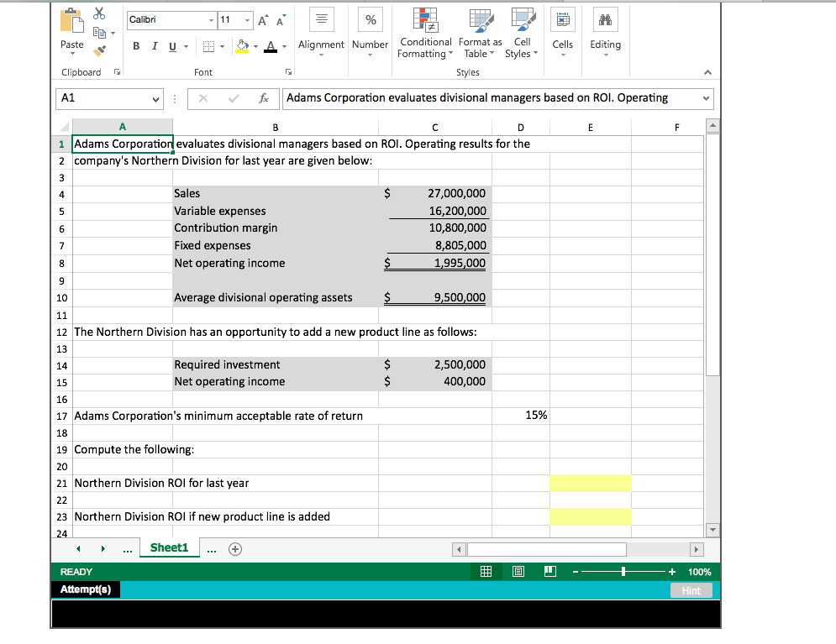The height and width of the screenshot is (644, 836).
Task: Click the Hint button
Action: [691, 589]
